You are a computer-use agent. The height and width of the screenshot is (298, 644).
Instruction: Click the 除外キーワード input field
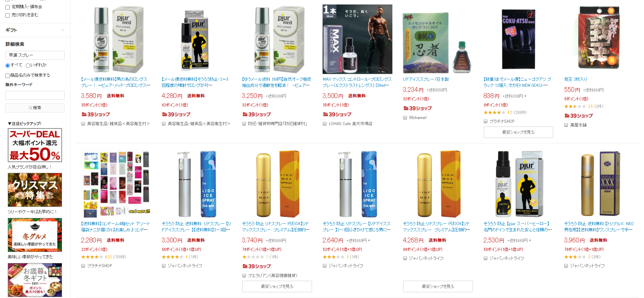(x=35, y=95)
